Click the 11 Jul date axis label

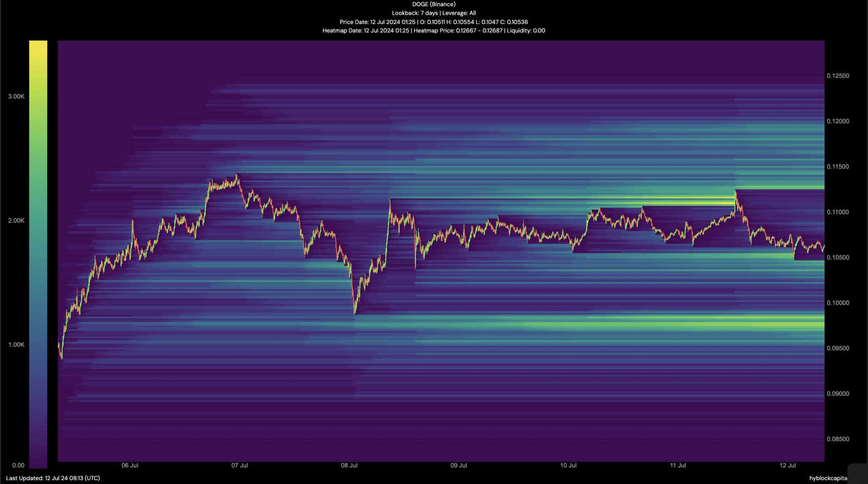tap(678, 465)
